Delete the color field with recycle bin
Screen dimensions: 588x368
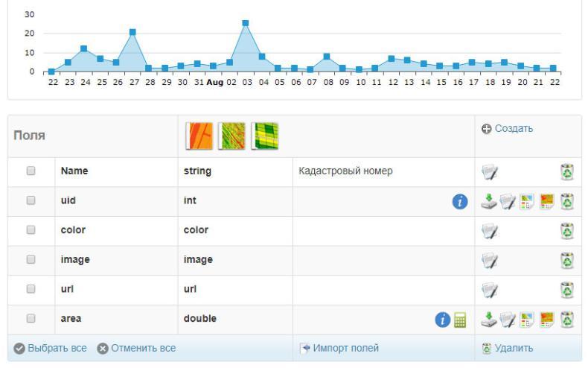pos(567,231)
